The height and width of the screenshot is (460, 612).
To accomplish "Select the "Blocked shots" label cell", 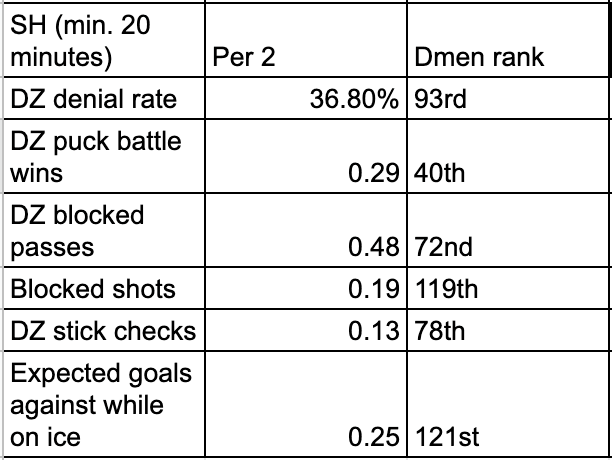I will 103,289.
